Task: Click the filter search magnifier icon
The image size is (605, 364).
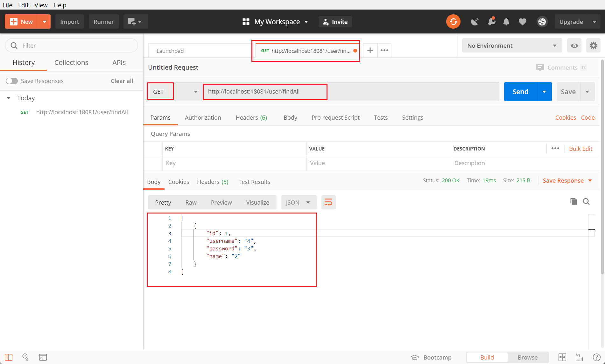Action: pos(14,45)
